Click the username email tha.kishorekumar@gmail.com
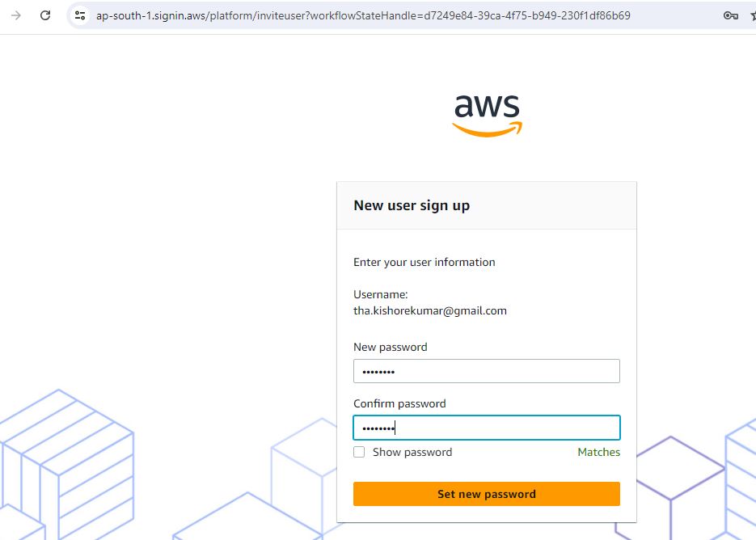 click(429, 310)
